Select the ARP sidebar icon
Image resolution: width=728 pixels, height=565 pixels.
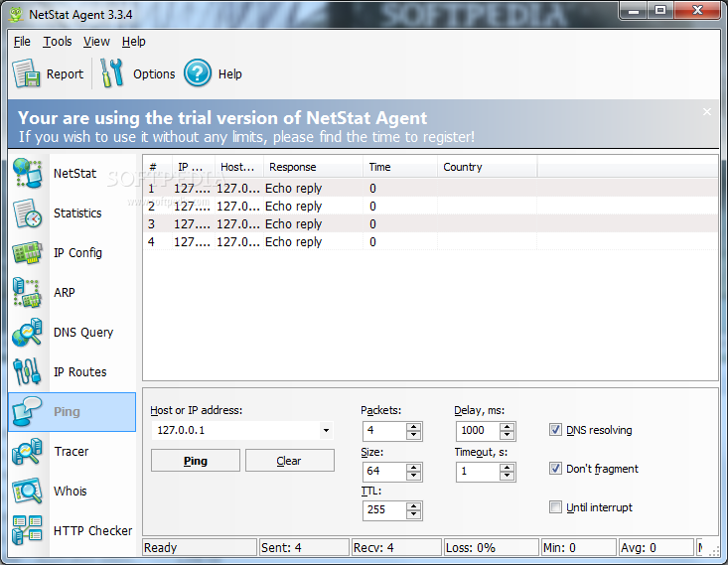pos(28,293)
